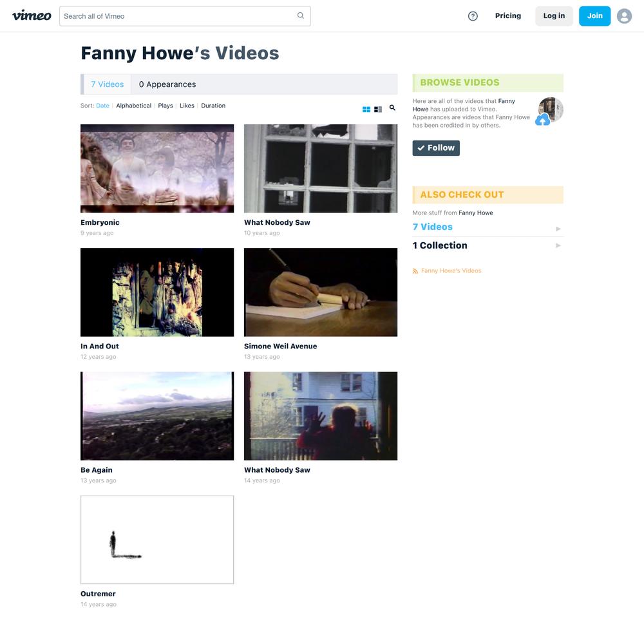
Task: Click What Nobody Saw title from 10 years ago
Action: coord(277,222)
